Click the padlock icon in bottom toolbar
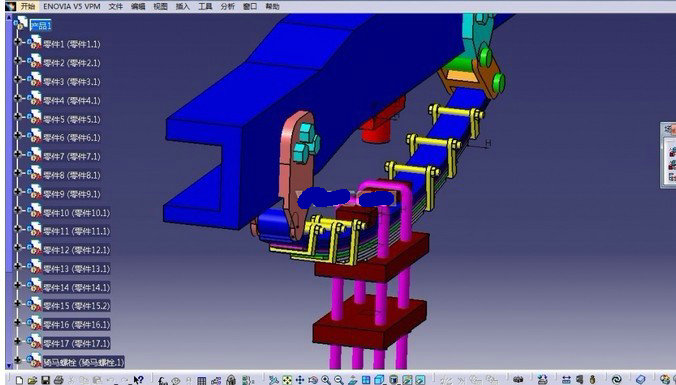 (231, 380)
